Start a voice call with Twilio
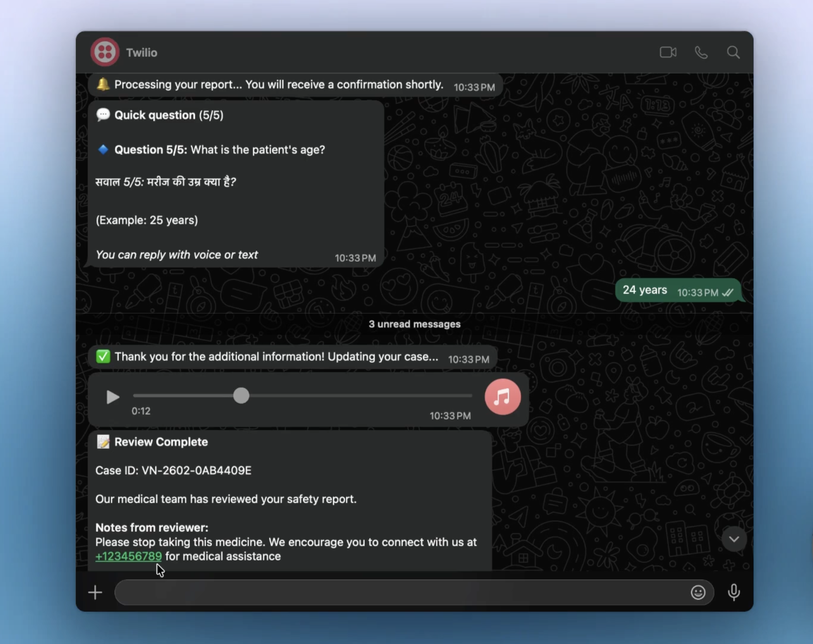The width and height of the screenshot is (813, 644). click(701, 52)
